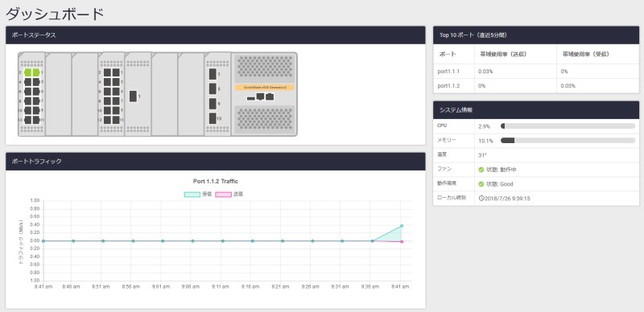Select port 5 on the four-port card

coord(213,88)
